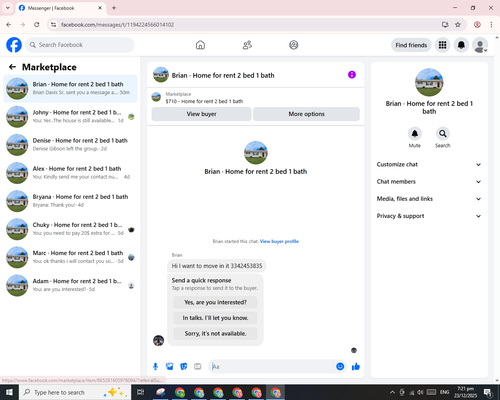Open the tab search dropdown arrow
The image size is (500, 400).
[x=8, y=8]
